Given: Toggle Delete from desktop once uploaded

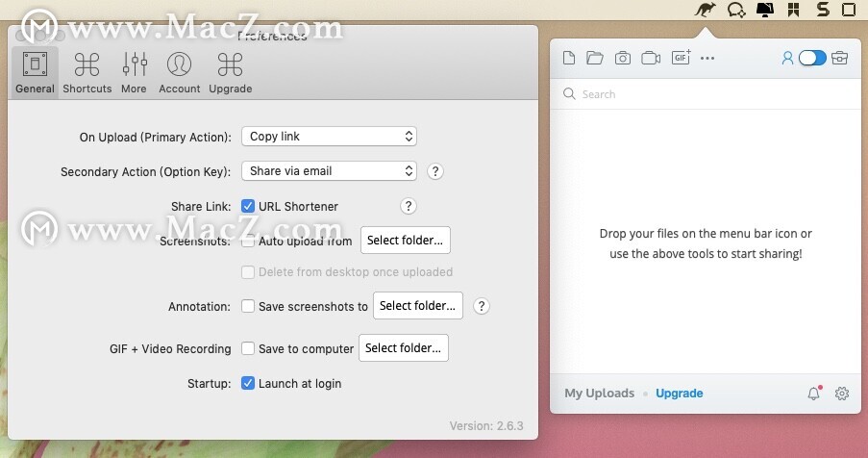Looking at the screenshot, I should click(248, 272).
